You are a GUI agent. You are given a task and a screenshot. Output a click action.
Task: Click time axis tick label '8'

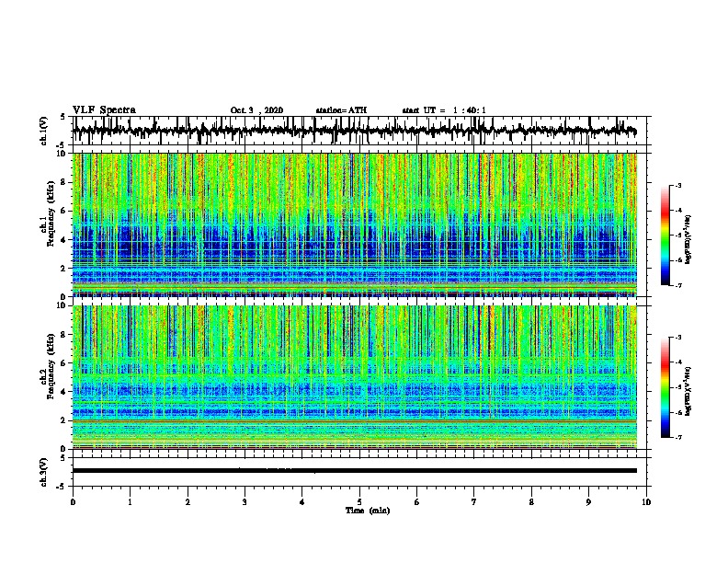coord(531,502)
